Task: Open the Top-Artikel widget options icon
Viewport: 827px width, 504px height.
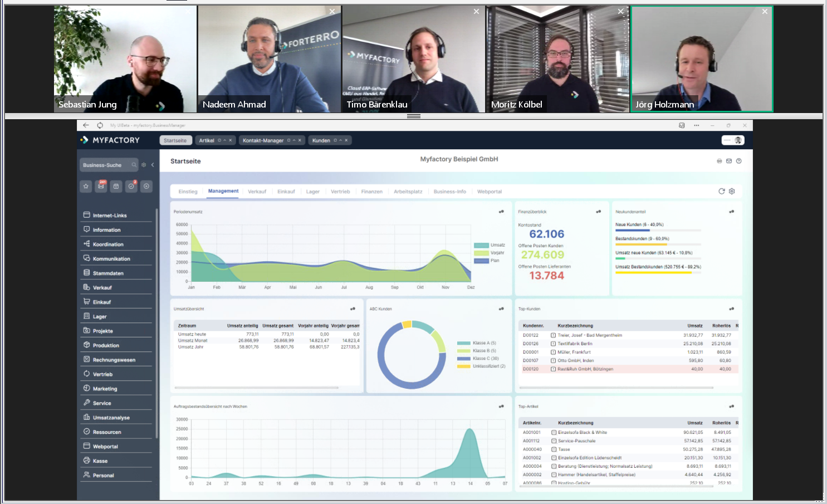Action: point(732,407)
